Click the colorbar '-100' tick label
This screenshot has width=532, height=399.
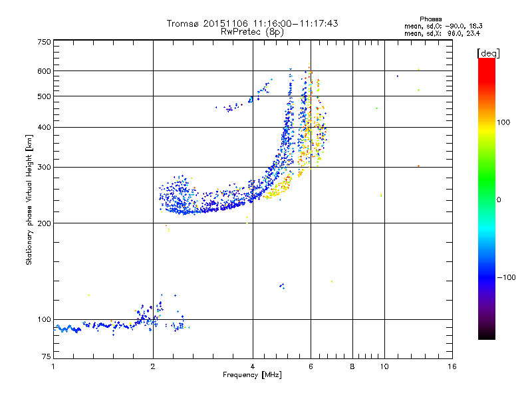click(x=507, y=277)
